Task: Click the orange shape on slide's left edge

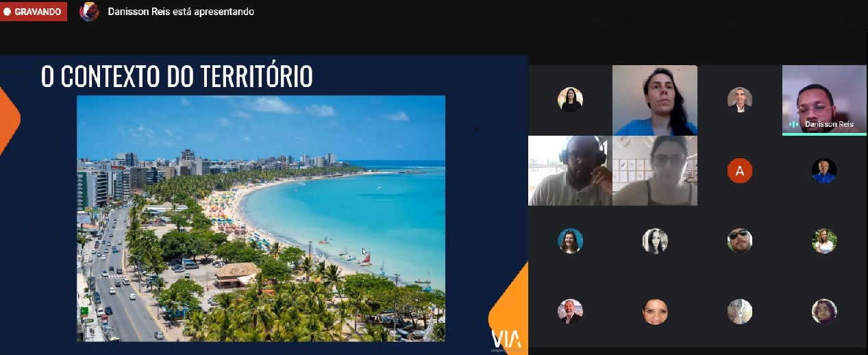Action: pyautogui.click(x=9, y=120)
